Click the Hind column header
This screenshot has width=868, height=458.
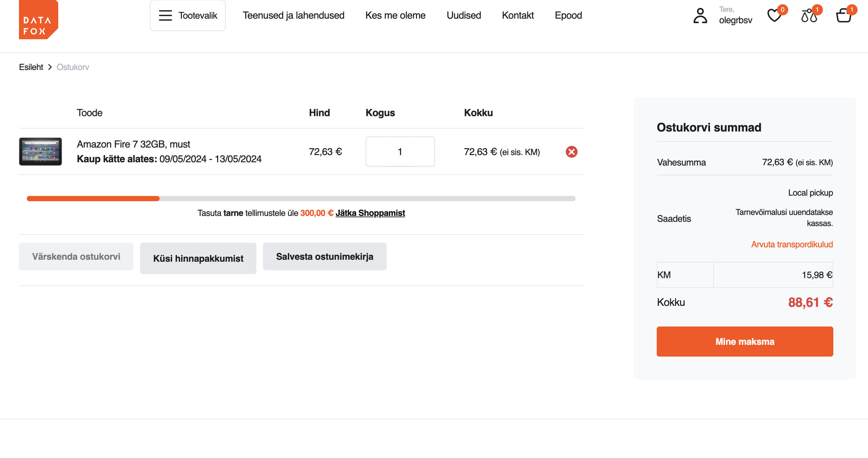tap(320, 113)
